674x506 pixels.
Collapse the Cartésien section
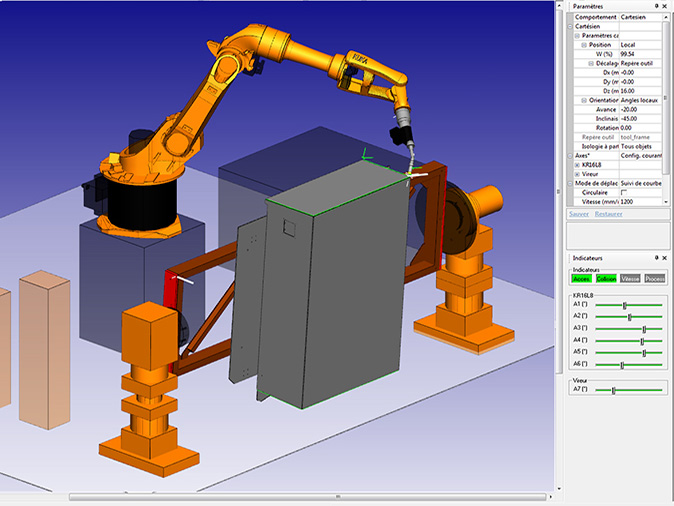(571, 27)
